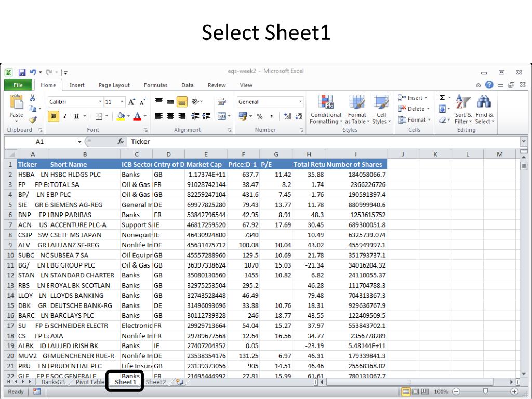Click the Decrease Indent icon
The height and width of the screenshot is (399, 532).
195,116
